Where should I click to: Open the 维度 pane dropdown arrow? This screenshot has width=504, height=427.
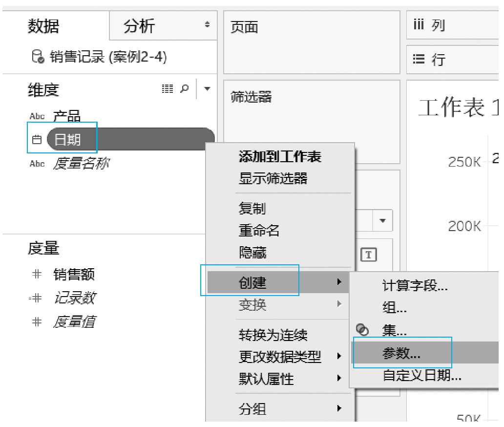click(x=207, y=89)
